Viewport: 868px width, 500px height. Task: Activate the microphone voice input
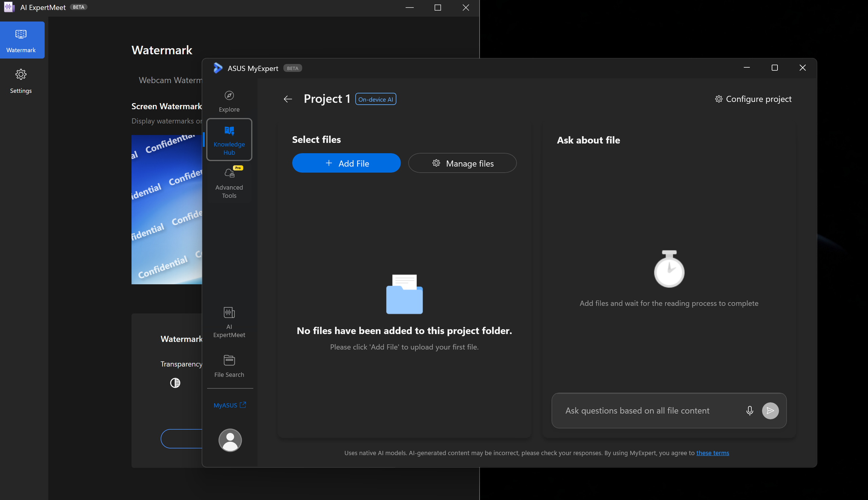point(750,411)
